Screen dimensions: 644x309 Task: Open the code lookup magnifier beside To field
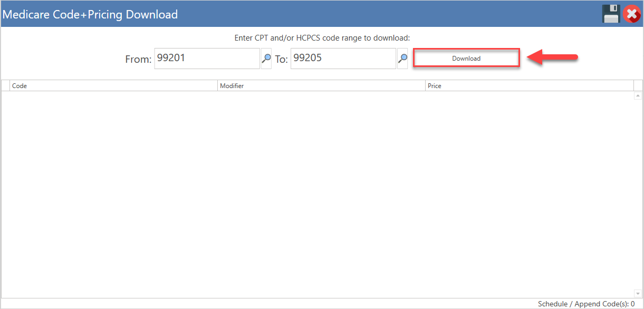click(402, 59)
